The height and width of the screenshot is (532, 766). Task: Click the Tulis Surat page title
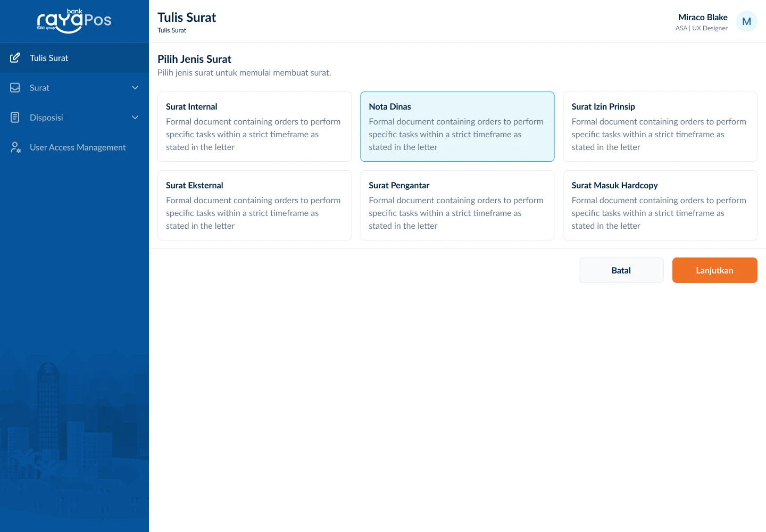pyautogui.click(x=187, y=18)
